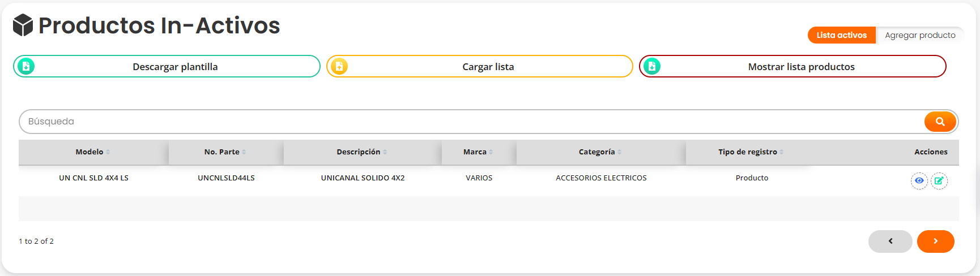
Task: Open the Agregar producto tab
Action: click(x=920, y=35)
